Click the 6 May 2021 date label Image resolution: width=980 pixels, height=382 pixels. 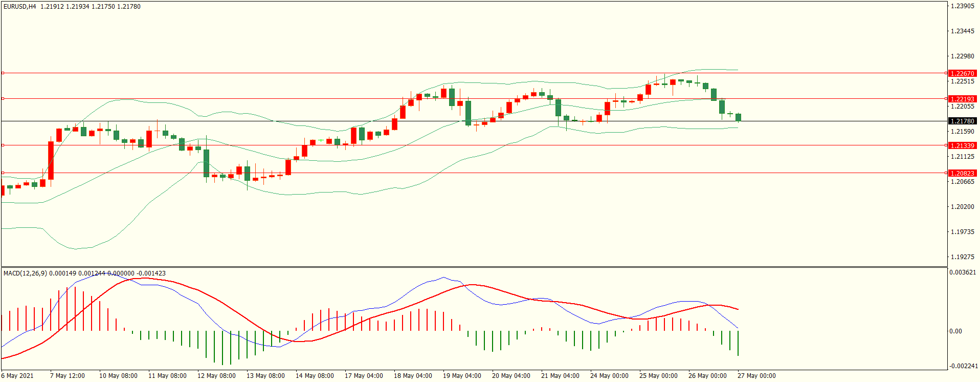[x=17, y=376]
